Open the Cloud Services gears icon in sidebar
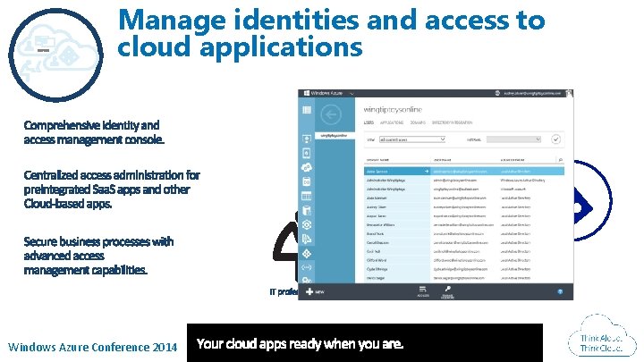Screen dimensions: 644x362 (x=307, y=167)
